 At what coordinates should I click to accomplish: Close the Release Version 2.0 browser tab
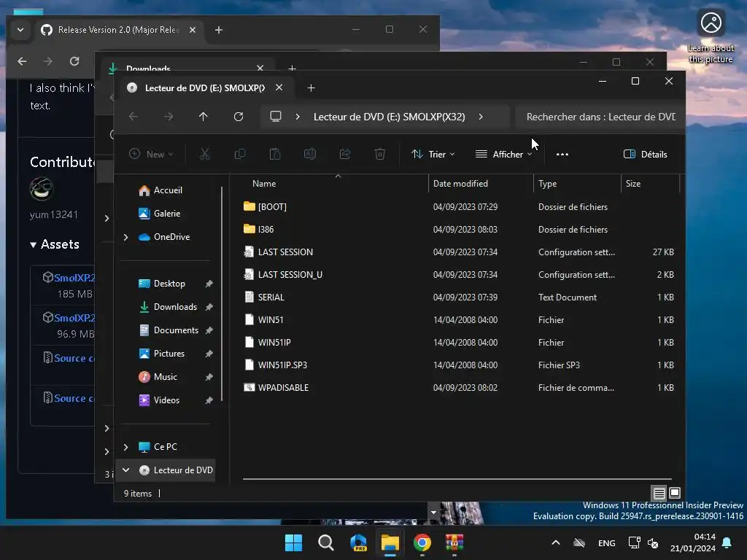(x=193, y=29)
